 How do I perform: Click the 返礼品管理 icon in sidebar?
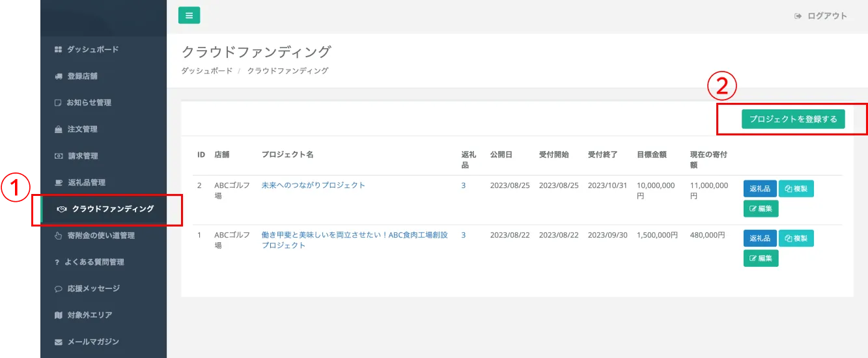pos(58,183)
